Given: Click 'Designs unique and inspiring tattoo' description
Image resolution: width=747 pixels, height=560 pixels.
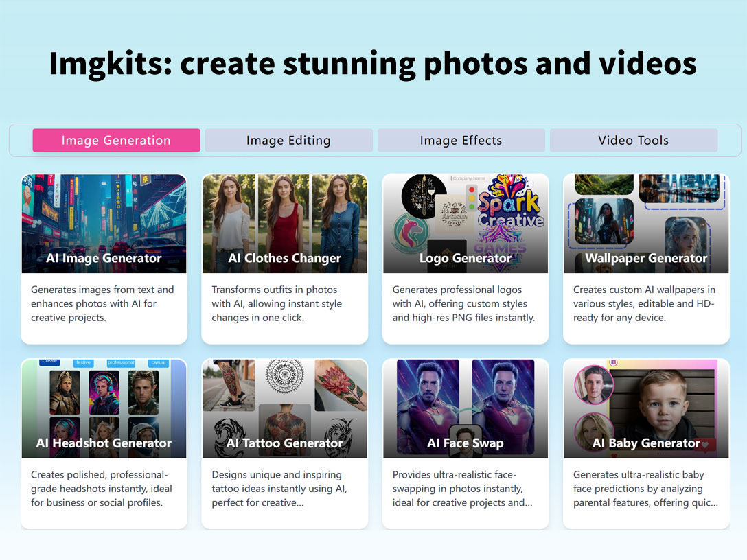Looking at the screenshot, I should (279, 489).
